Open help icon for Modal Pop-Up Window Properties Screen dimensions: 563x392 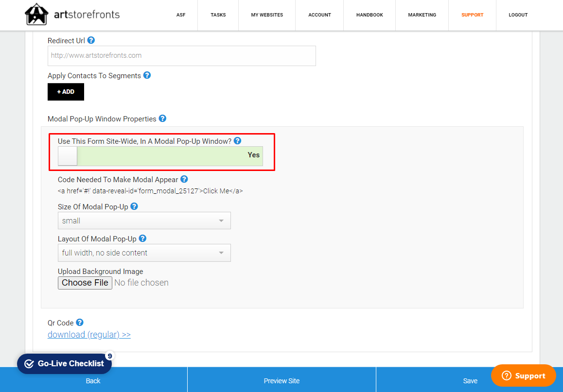[162, 119]
